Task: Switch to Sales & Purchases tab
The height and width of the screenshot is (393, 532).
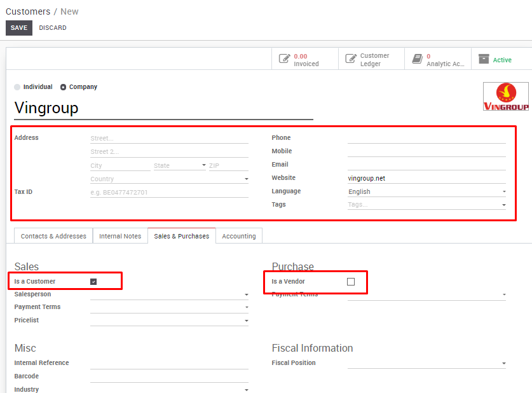Action: (x=182, y=236)
